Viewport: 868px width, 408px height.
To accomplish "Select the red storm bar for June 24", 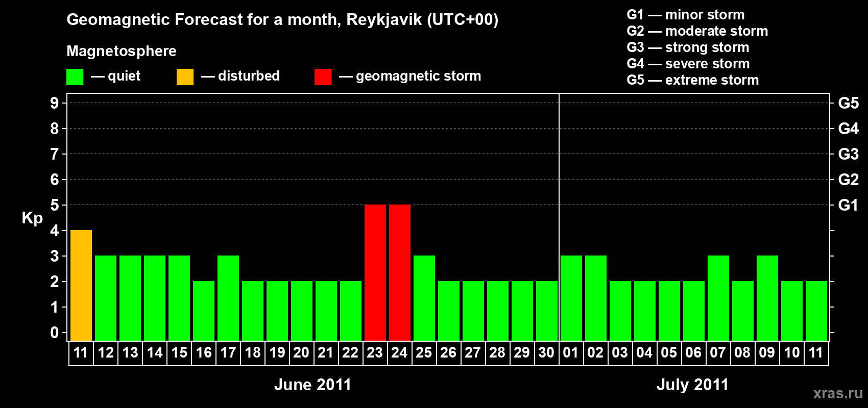I will click(x=400, y=273).
